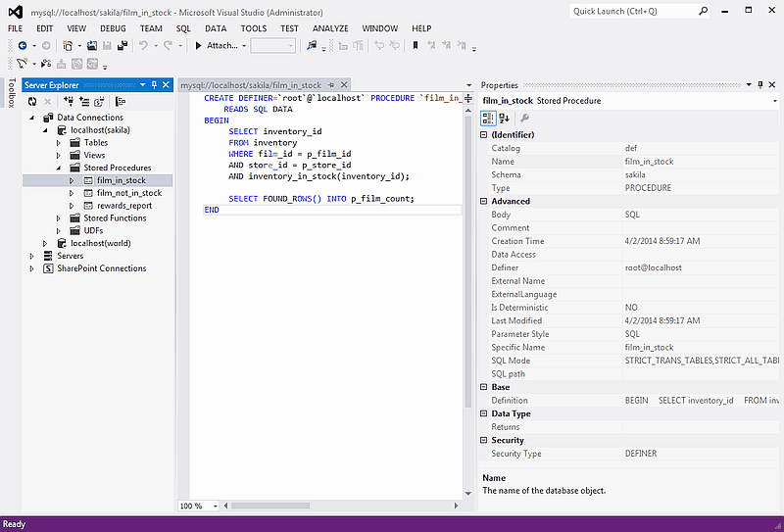Click the Add SharePoint Connection icon
The height and width of the screenshot is (532, 784).
(x=99, y=102)
